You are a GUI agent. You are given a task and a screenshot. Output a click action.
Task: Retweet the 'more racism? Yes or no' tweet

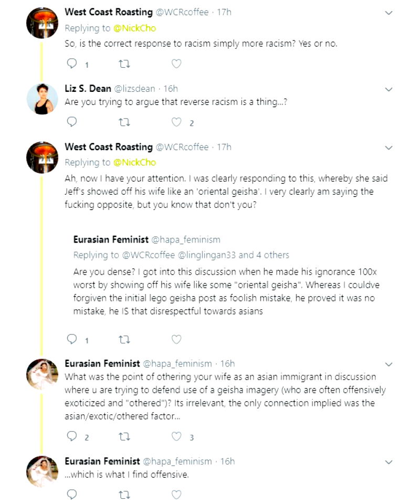point(124,64)
